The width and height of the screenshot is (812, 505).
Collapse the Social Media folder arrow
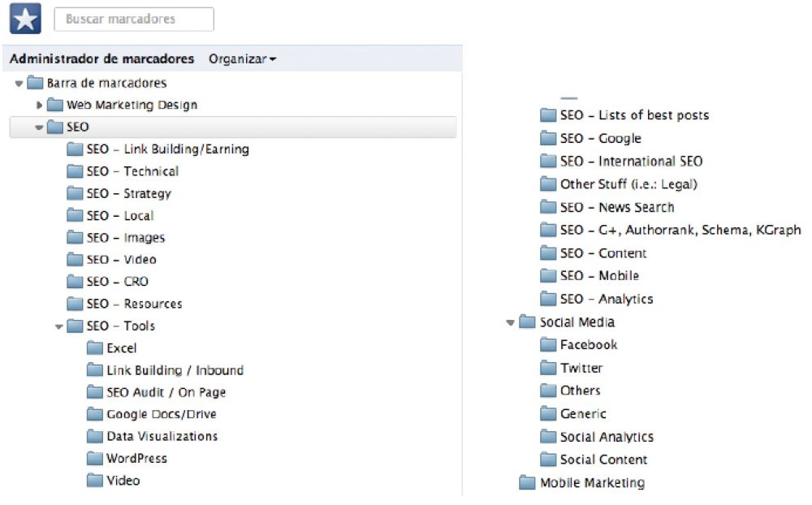point(511,323)
